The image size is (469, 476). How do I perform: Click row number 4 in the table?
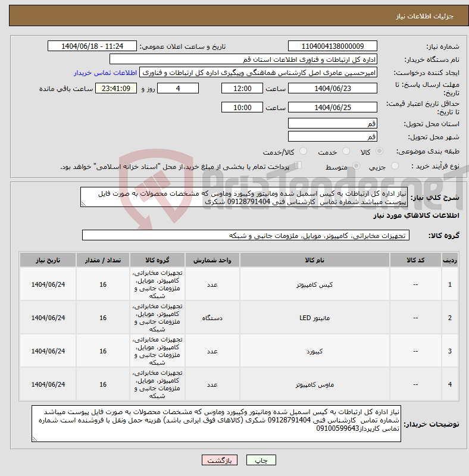[x=450, y=384]
